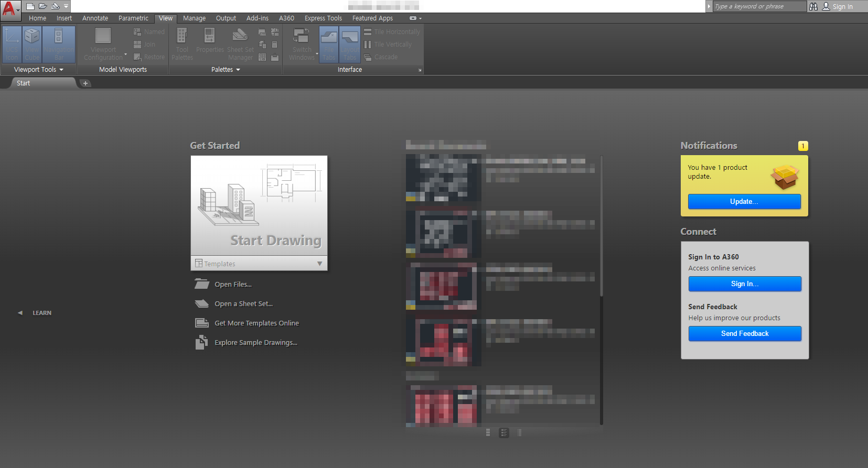Click Open Files...

223,284
